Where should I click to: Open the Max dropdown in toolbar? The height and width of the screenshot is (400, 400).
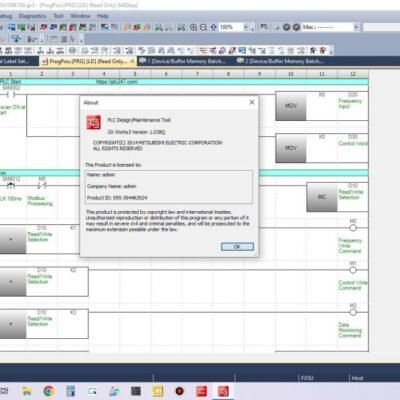(356, 27)
